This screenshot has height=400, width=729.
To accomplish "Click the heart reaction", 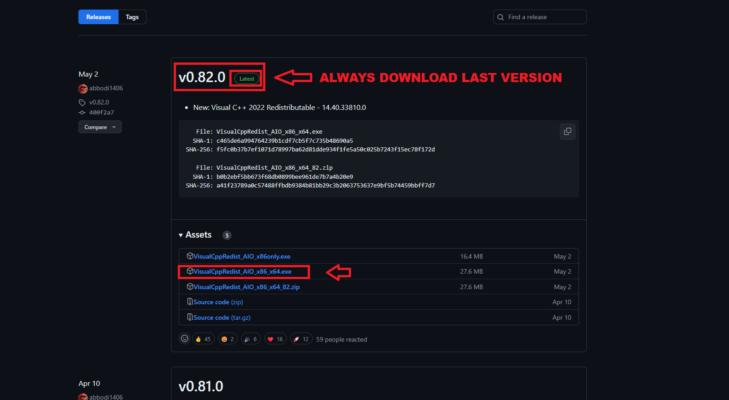I will 275,339.
